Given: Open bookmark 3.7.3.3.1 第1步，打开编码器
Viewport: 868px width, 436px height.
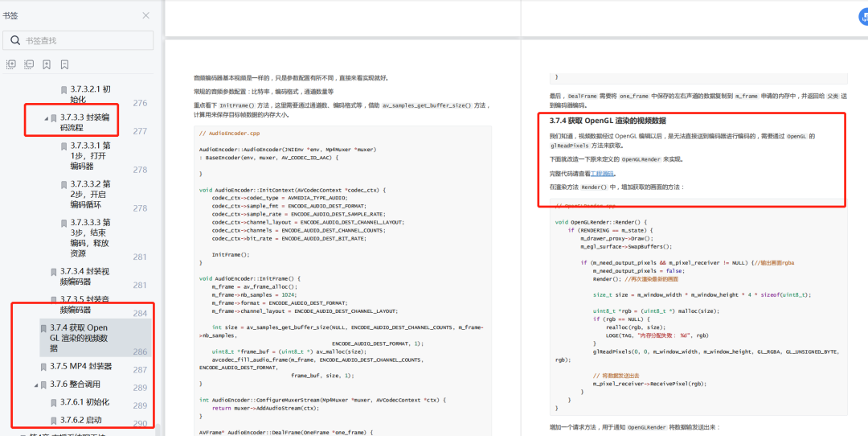Looking at the screenshot, I should tap(90, 156).
